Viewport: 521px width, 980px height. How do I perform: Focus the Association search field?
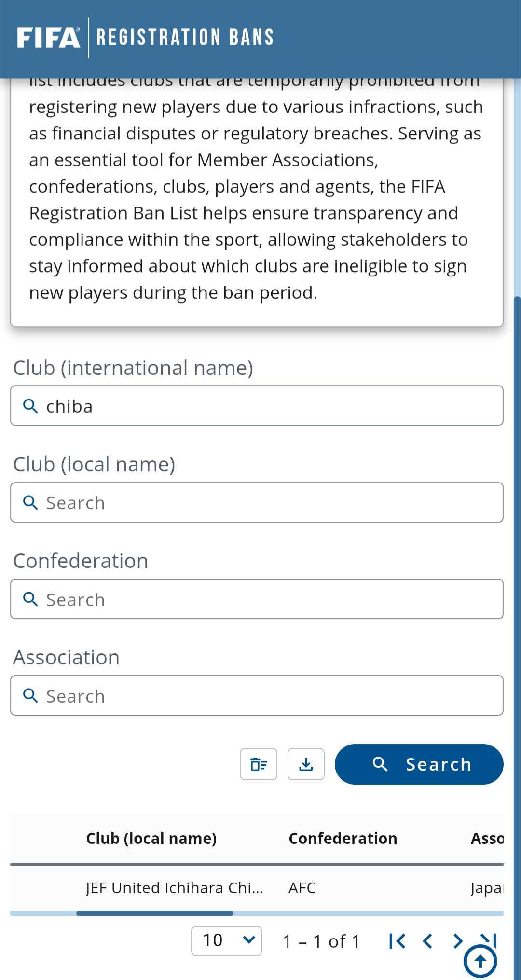257,696
